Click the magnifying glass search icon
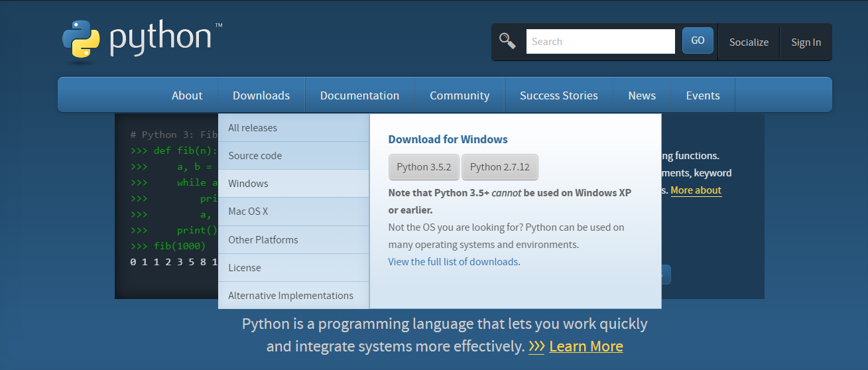868x370 pixels. point(507,41)
